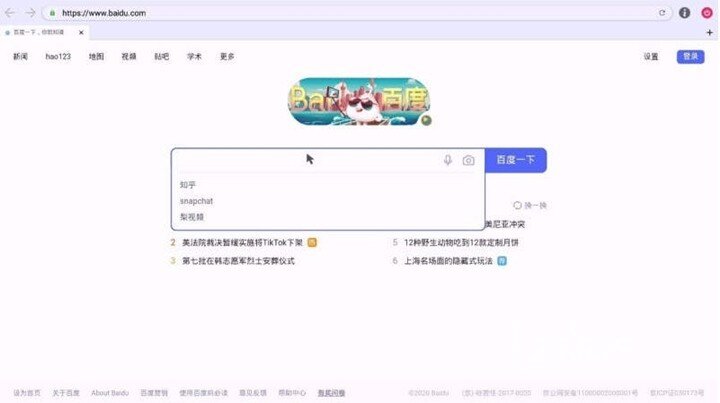Open headline 第七批在韩志愿军烈士安葬仪式
The image size is (720, 403).
[x=238, y=261]
